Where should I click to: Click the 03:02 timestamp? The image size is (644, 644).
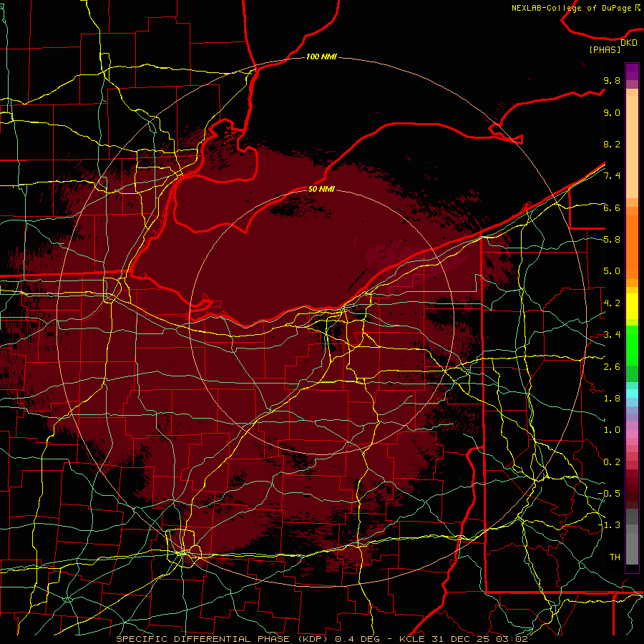coord(513,639)
